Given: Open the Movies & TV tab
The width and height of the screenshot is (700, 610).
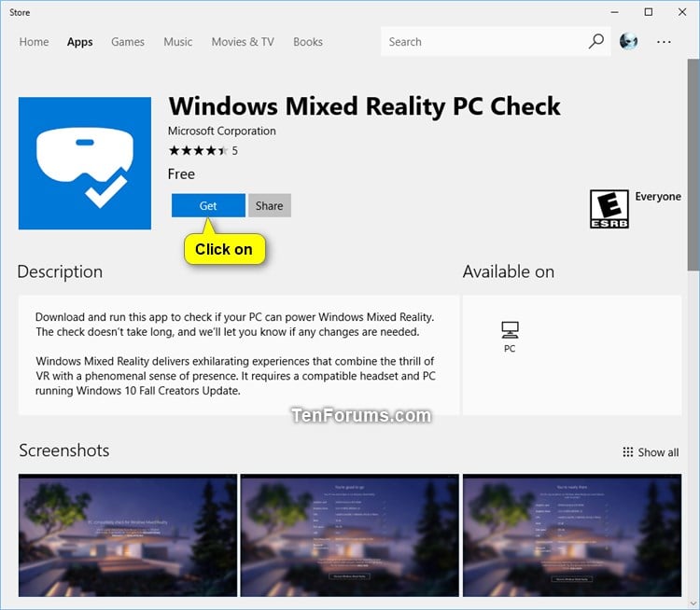Looking at the screenshot, I should point(243,42).
